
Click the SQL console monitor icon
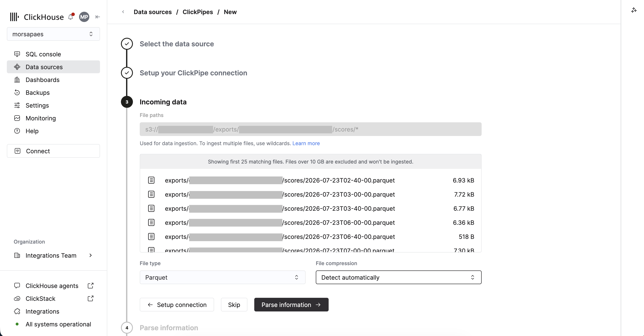point(17,54)
